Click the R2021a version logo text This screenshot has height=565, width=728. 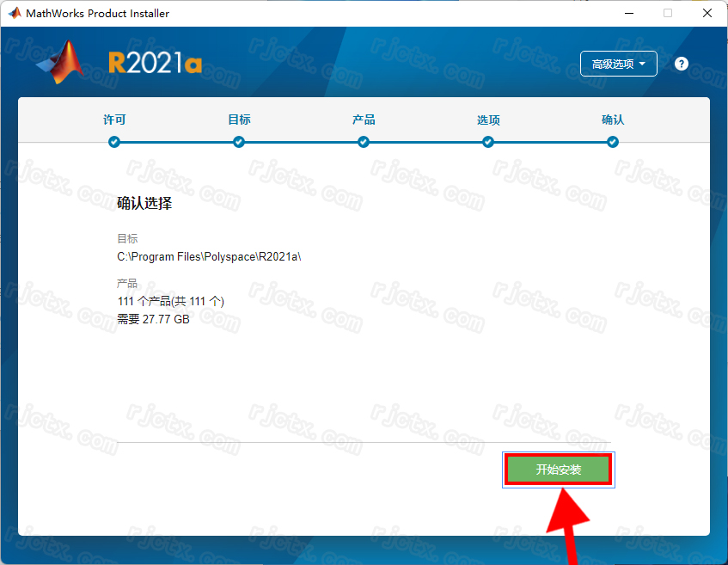(x=155, y=64)
